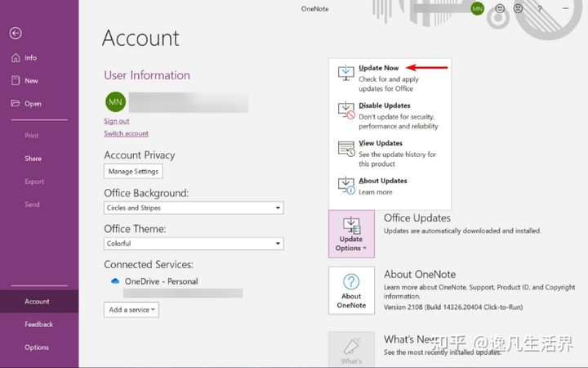Choose Update Now from the menu
This screenshot has width=588, height=368.
[x=390, y=78]
